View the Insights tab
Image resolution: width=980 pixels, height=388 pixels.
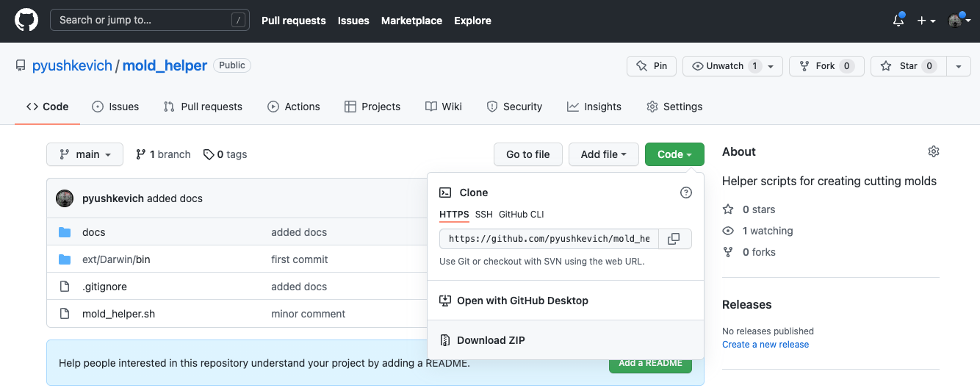click(594, 107)
